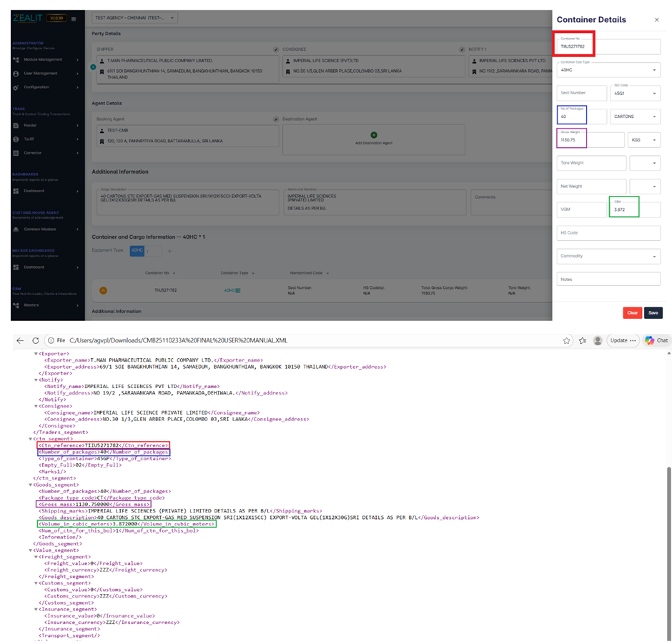The width and height of the screenshot is (672, 644).
Task: Click the hamburger menu icon beside ZEALIT logo
Action: (x=74, y=19)
